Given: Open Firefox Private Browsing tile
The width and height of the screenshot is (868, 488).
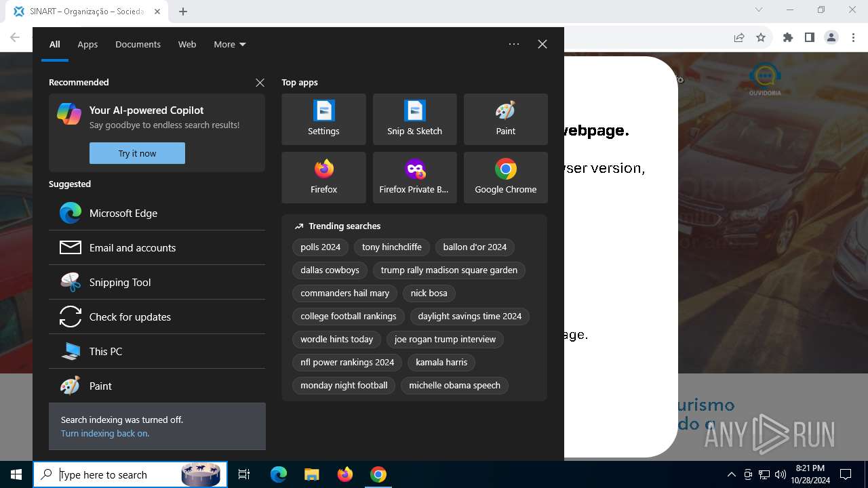Looking at the screenshot, I should (414, 178).
